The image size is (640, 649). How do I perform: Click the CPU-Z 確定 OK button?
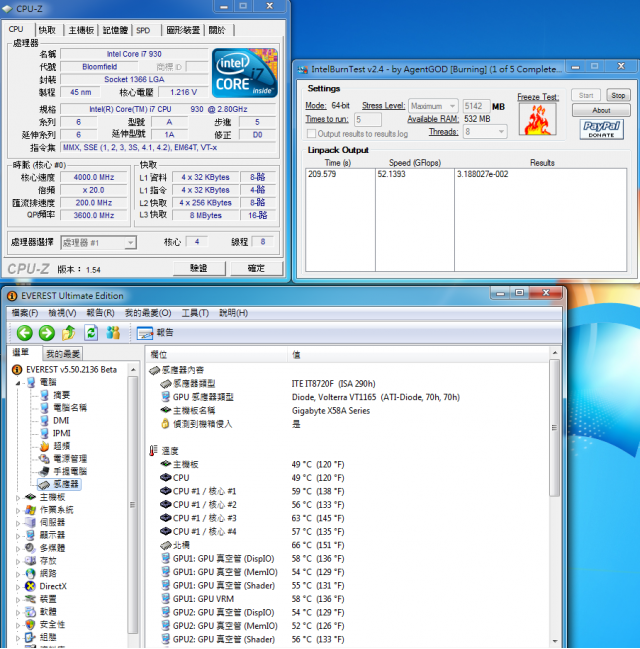[257, 268]
